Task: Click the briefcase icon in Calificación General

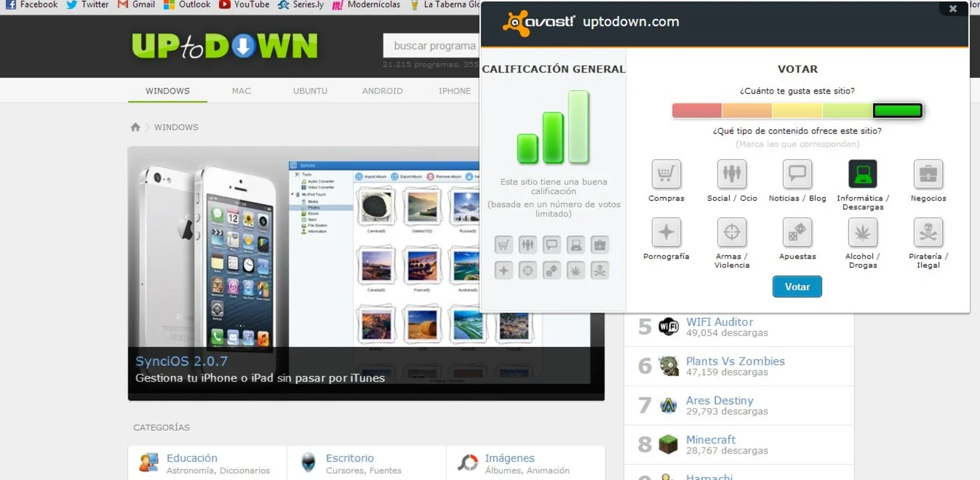Action: point(600,245)
